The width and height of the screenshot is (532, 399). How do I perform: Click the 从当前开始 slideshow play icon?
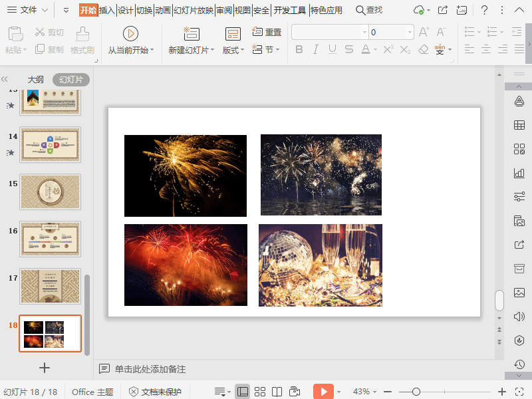pos(130,33)
